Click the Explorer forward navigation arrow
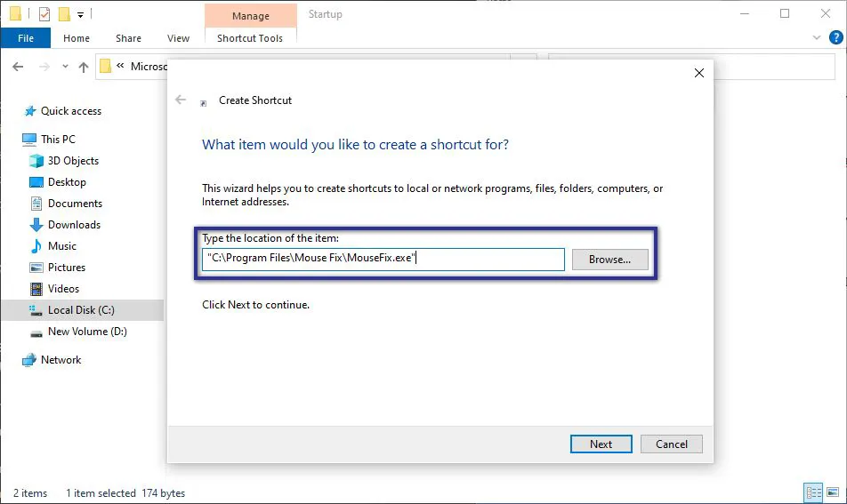The width and height of the screenshot is (847, 504). [x=44, y=67]
